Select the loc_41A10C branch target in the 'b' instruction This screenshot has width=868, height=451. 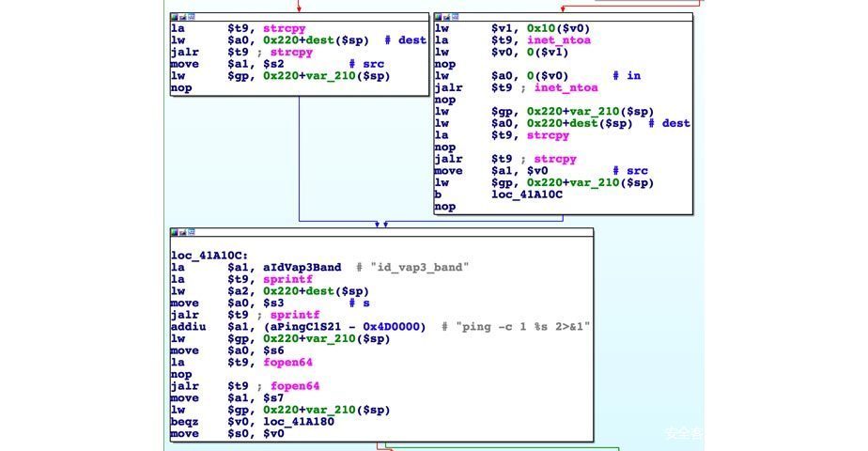(x=526, y=194)
